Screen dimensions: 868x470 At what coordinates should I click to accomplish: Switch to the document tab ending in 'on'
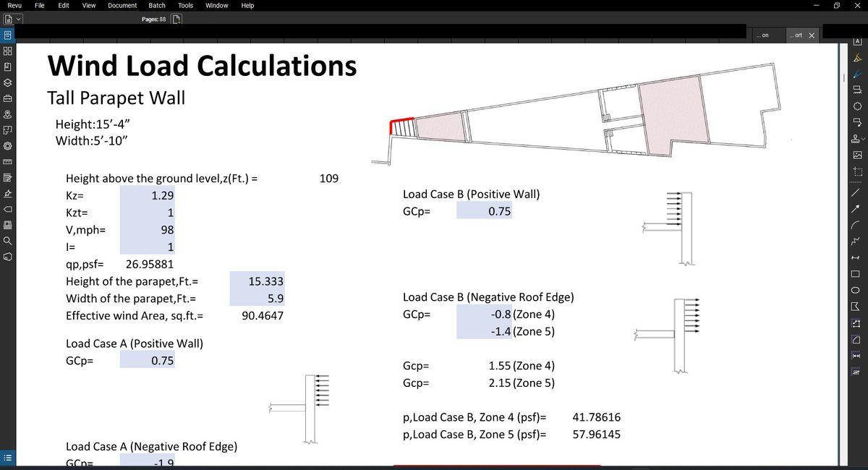(x=763, y=35)
